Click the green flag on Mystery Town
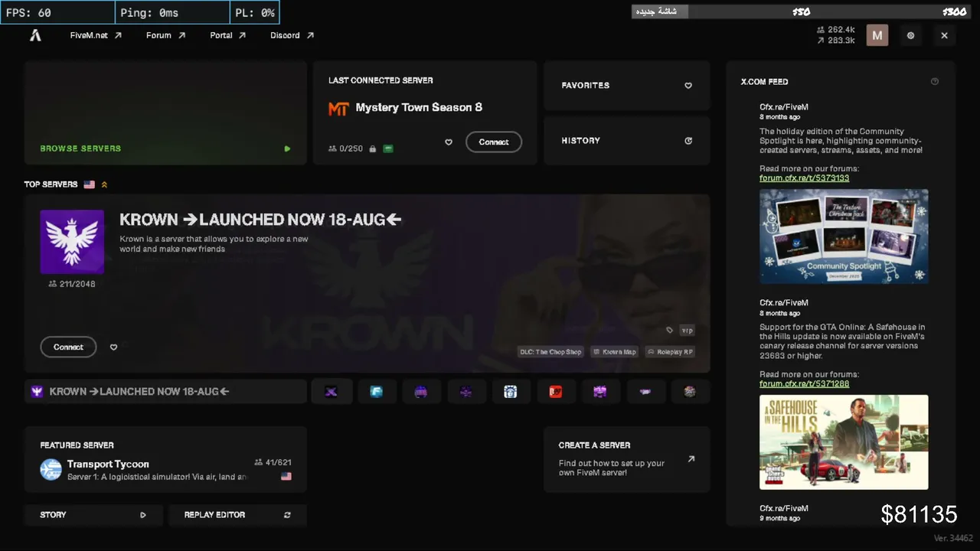The height and width of the screenshot is (551, 980). pos(388,148)
